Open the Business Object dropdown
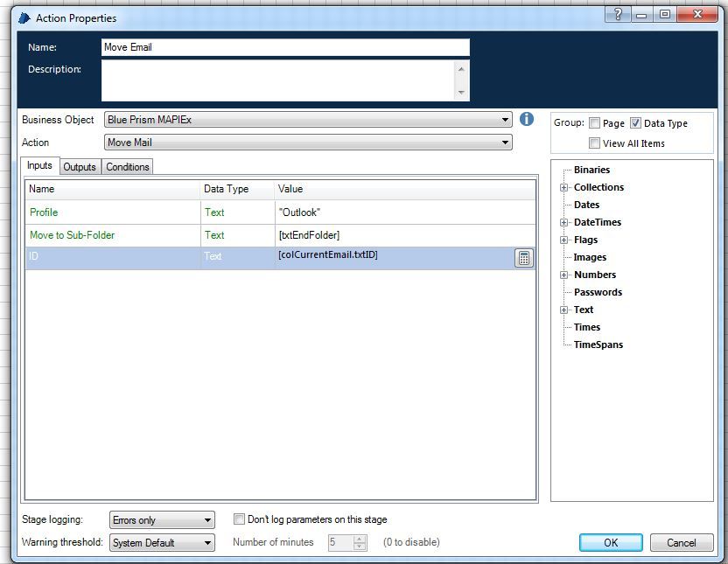 tap(308, 120)
